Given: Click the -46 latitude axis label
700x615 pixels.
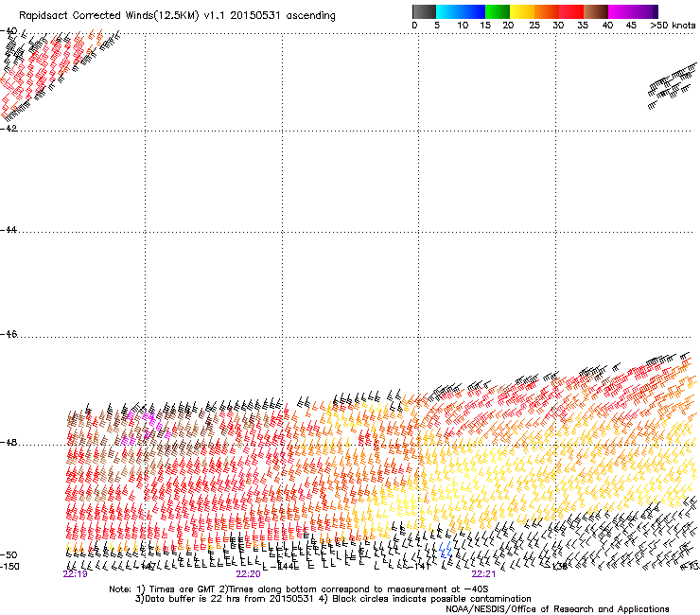Looking at the screenshot, I should coord(9,334).
